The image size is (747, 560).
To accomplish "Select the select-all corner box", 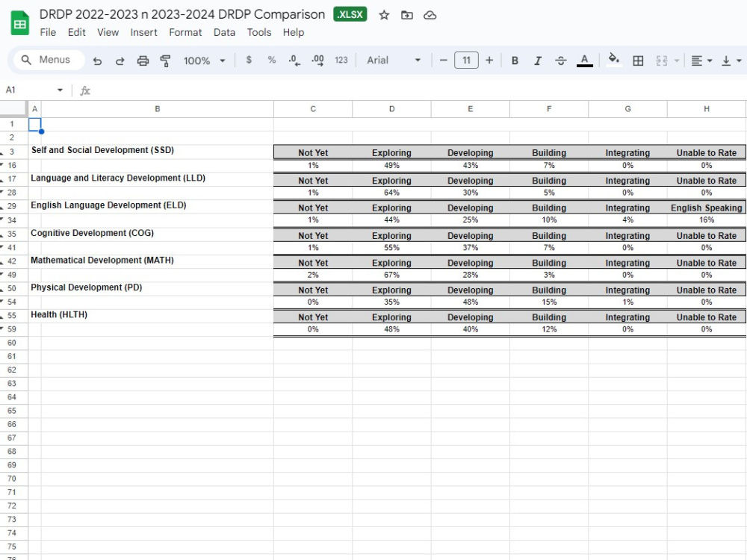I will (x=13, y=109).
